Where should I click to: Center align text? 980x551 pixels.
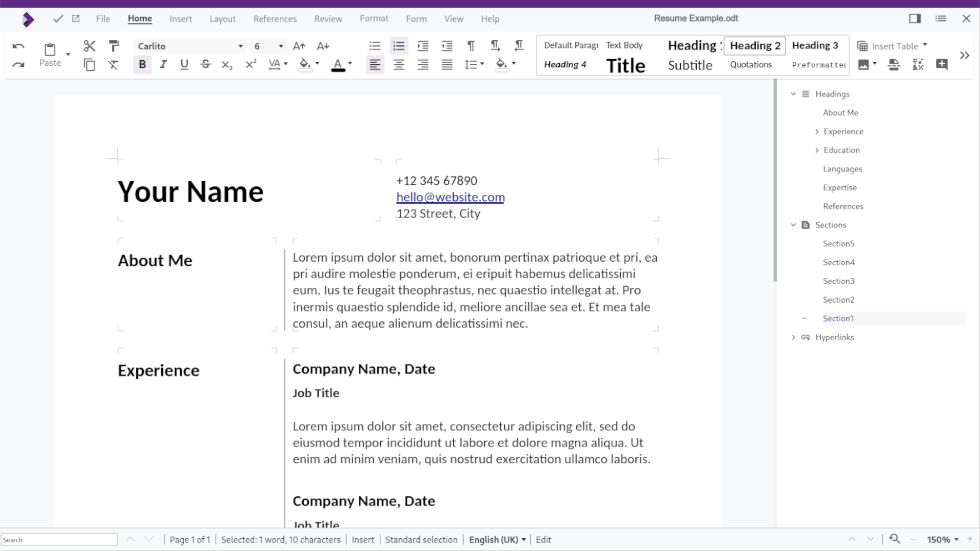tap(399, 65)
